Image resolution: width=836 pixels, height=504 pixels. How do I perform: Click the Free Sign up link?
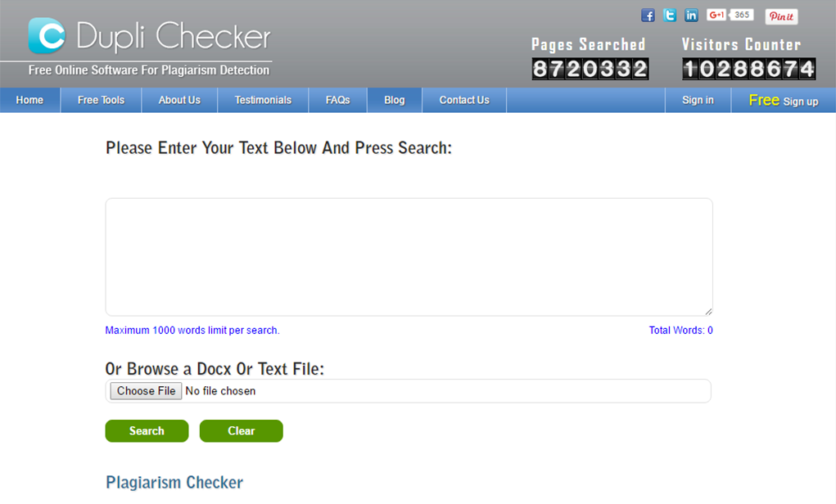point(783,100)
